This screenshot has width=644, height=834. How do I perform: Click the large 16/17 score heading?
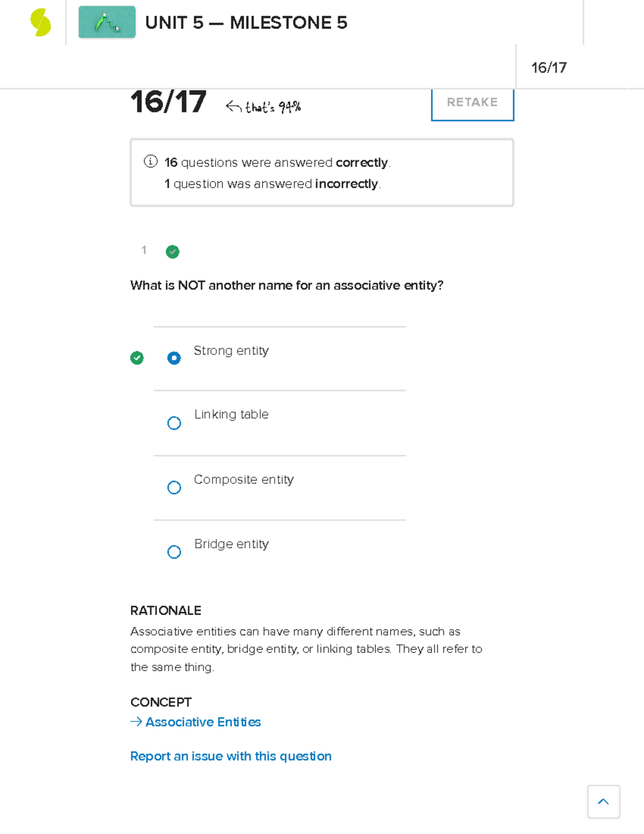pos(168,102)
